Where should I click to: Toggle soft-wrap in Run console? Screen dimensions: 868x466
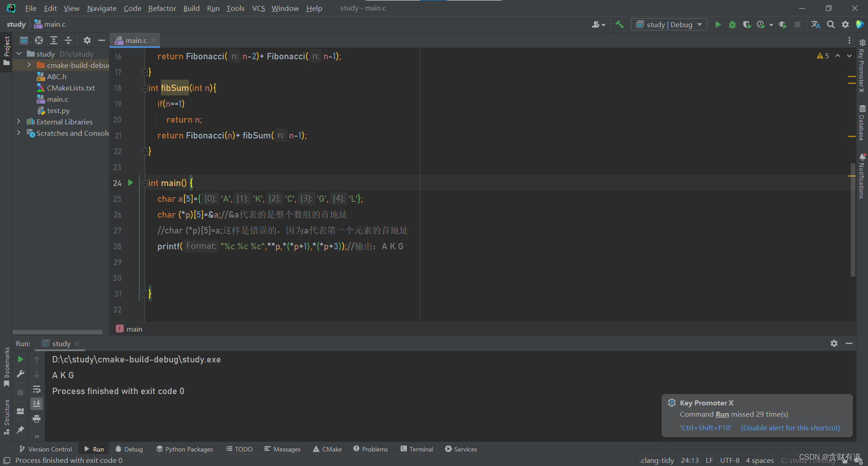[x=37, y=389]
